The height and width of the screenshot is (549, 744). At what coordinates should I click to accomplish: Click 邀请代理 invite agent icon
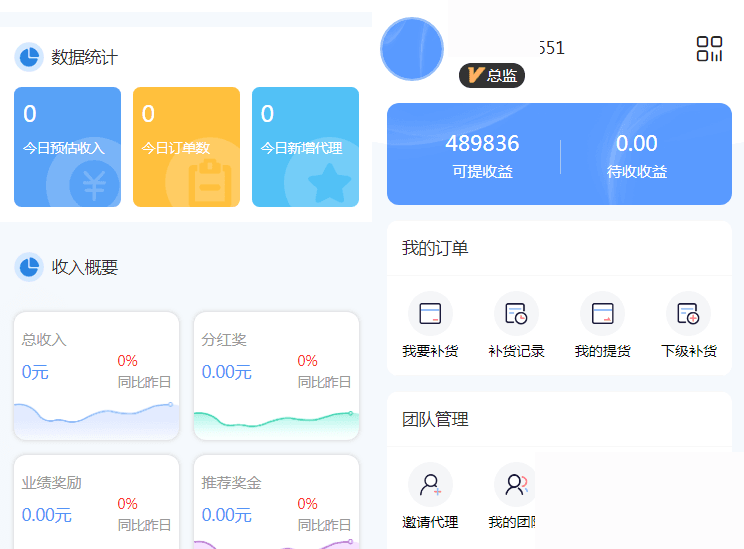pyautogui.click(x=430, y=485)
